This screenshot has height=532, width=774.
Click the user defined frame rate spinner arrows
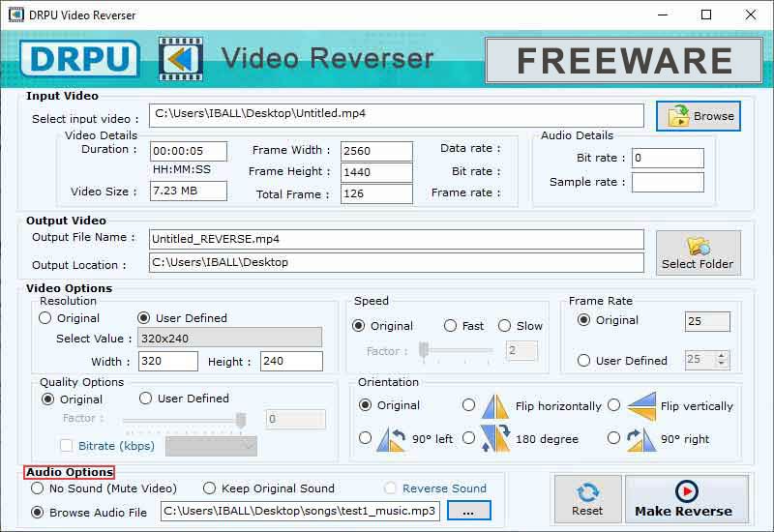[722, 359]
